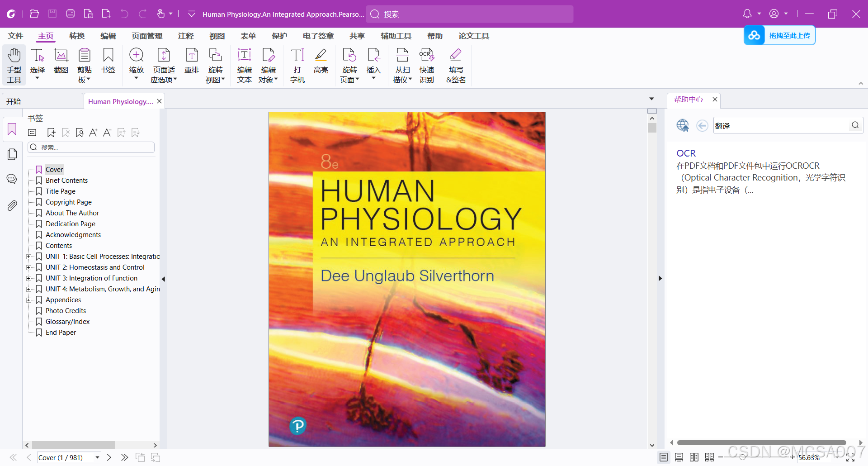Expand UNIT 2: Homeostasis and Control bookmark
The height and width of the screenshot is (466, 868).
click(28, 267)
